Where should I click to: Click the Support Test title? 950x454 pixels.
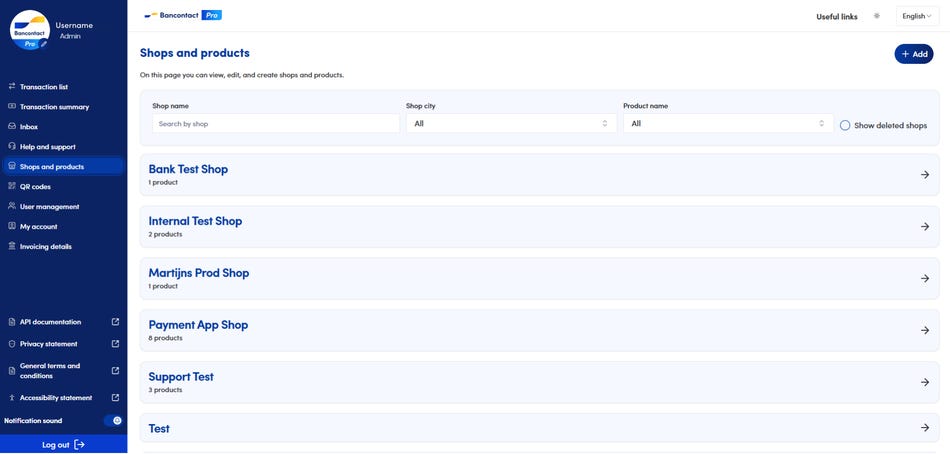(181, 376)
